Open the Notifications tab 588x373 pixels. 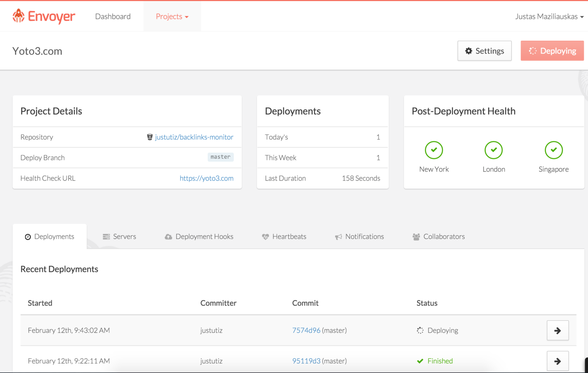pyautogui.click(x=359, y=236)
